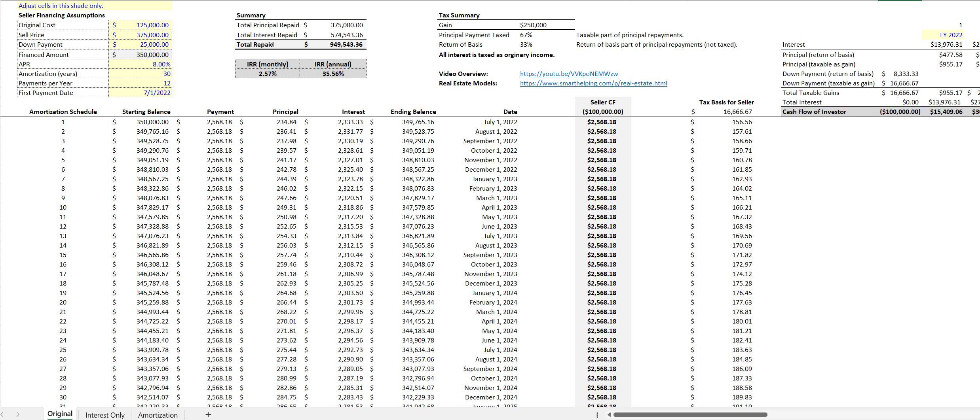Click ending balance 342,229.33 in row 30
The width and height of the screenshot is (980, 420).
click(418, 397)
